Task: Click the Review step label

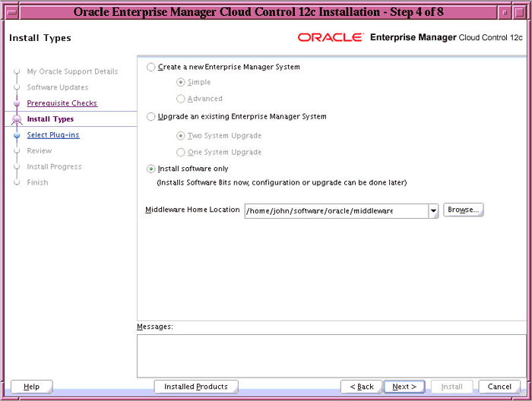Action: point(40,151)
